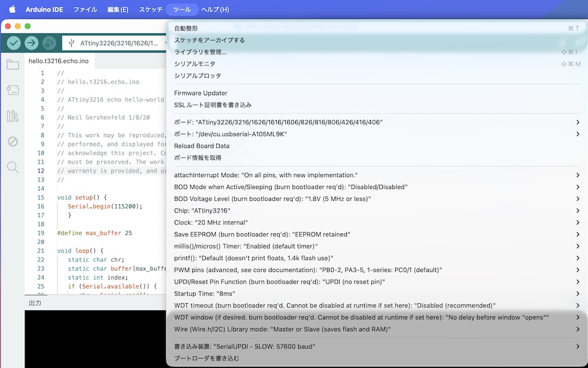This screenshot has height=368, width=588.
Task: Open the Sketchbook folder sidebar icon
Action: click(12, 65)
